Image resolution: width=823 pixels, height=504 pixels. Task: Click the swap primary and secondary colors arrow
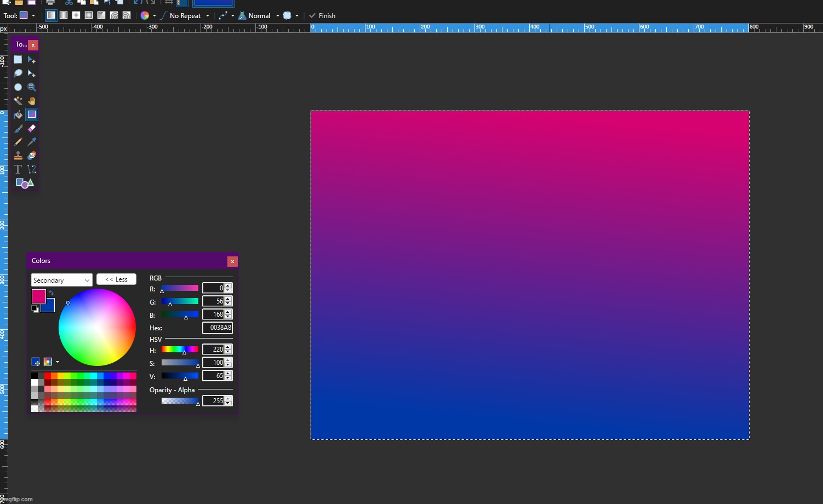tap(51, 293)
